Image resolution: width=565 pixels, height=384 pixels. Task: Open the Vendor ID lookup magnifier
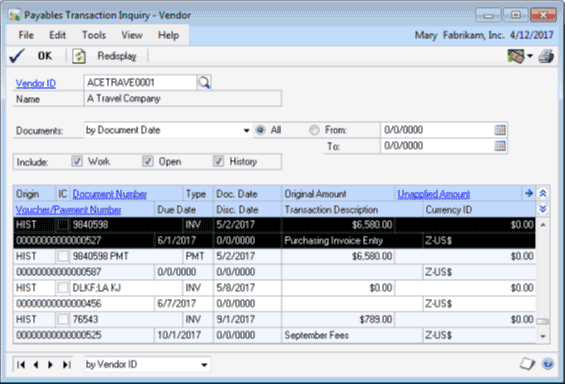tap(204, 83)
